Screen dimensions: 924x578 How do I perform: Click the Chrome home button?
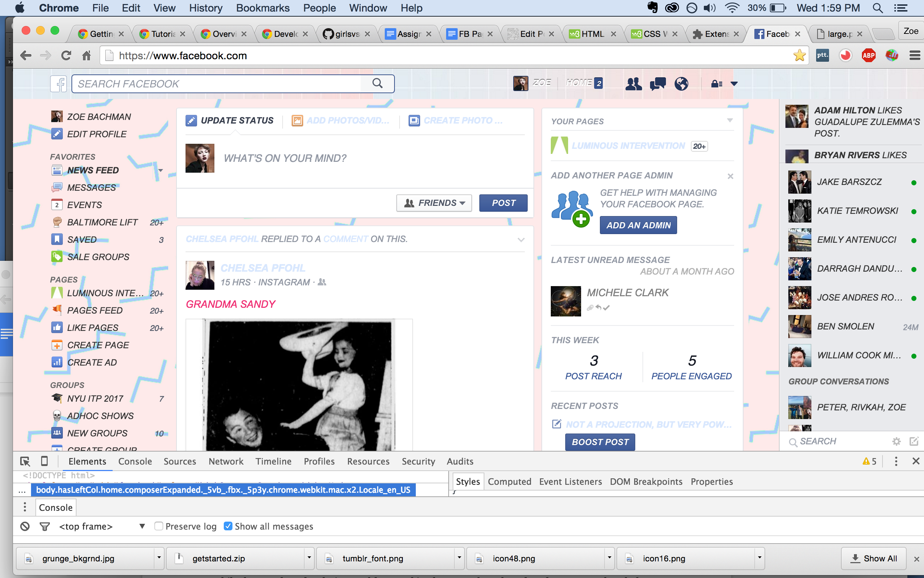(86, 56)
